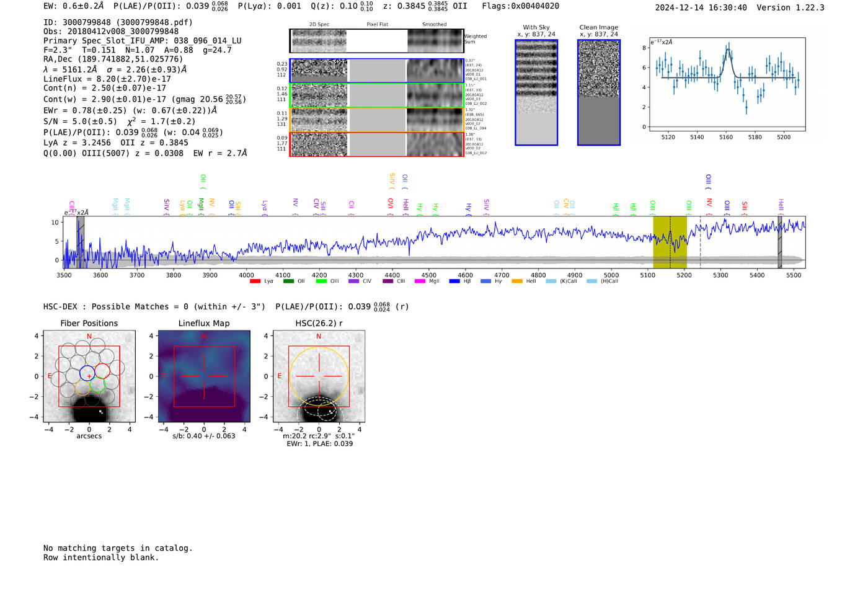Click the yellow aperture circle in HSC image

tap(319, 376)
